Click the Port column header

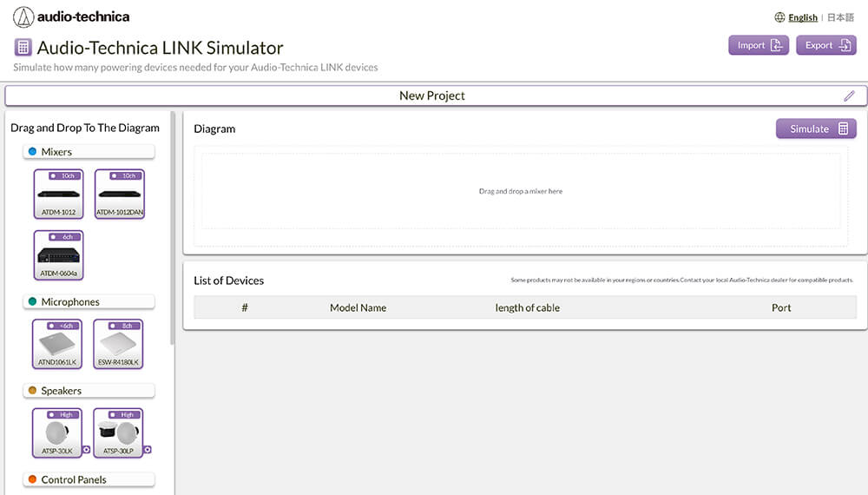click(x=781, y=307)
